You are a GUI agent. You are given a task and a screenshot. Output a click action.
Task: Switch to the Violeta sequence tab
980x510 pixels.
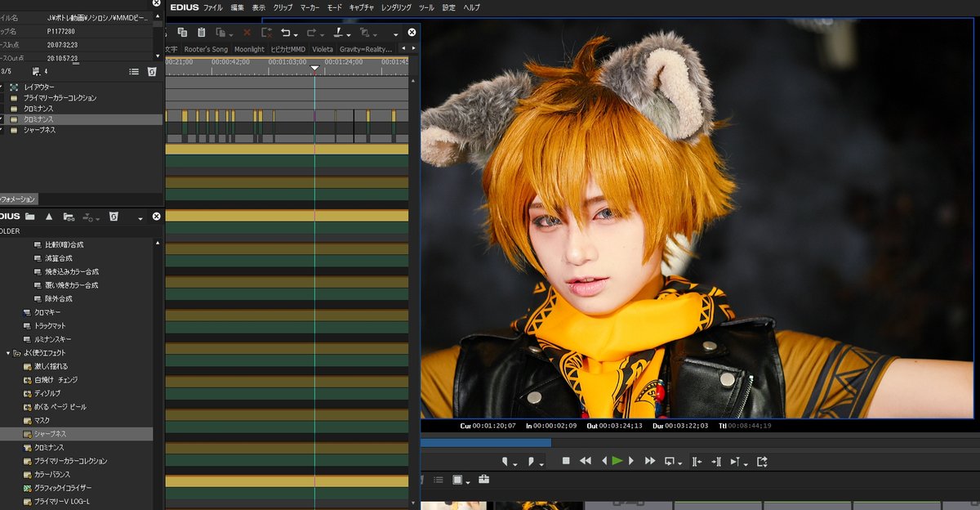click(323, 49)
